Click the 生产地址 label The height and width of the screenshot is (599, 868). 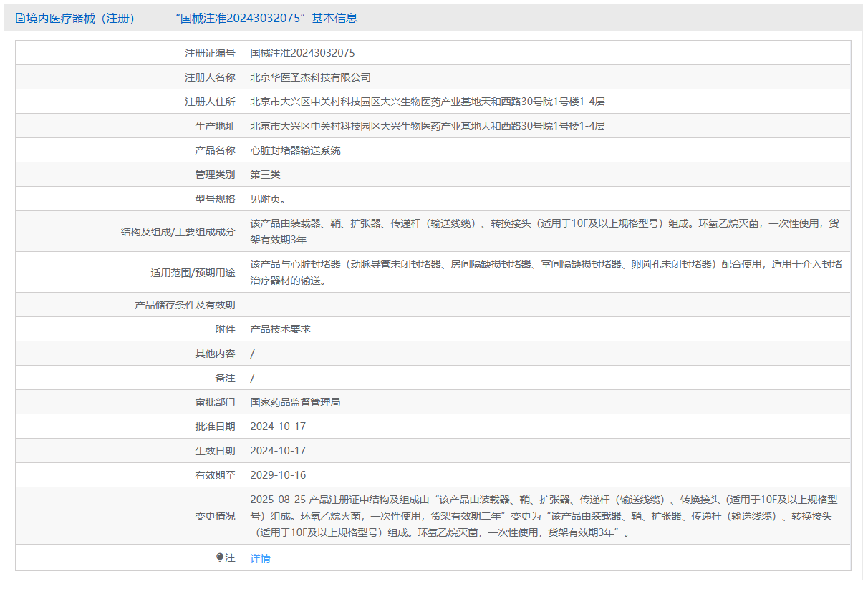click(215, 126)
